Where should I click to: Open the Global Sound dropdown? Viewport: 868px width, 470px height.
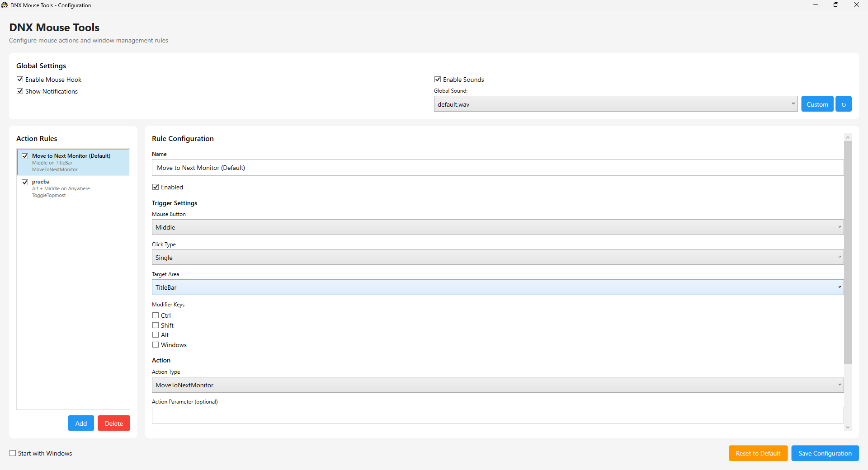[x=615, y=104]
